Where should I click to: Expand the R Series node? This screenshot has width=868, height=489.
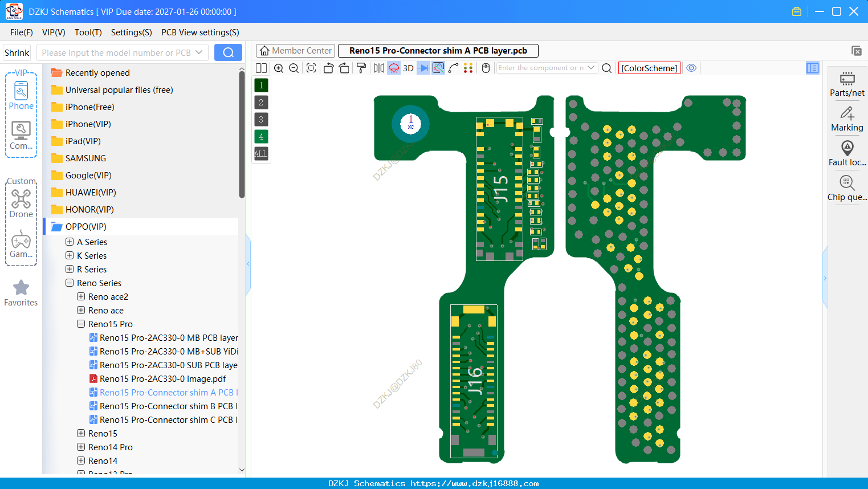[x=70, y=270]
